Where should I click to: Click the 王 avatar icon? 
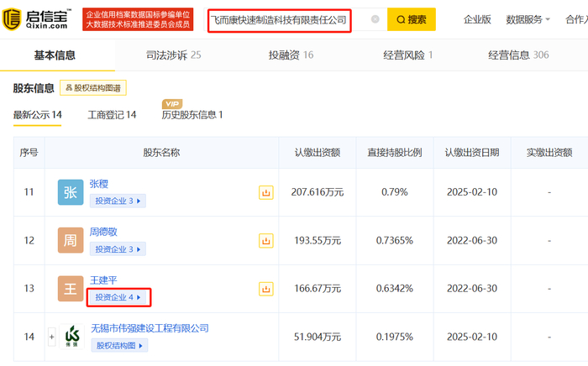71,289
